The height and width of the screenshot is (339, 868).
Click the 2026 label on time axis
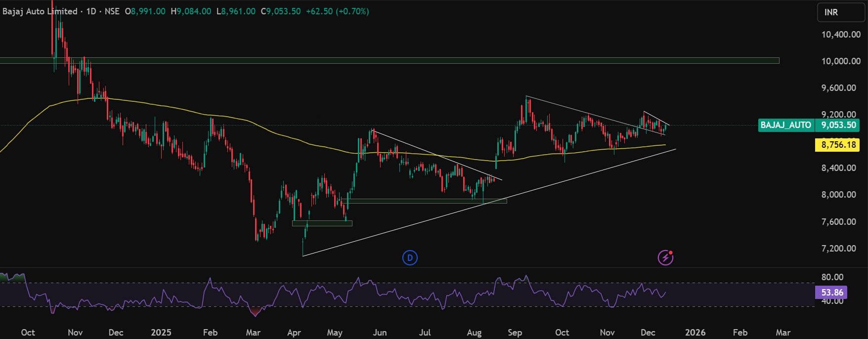click(x=695, y=333)
